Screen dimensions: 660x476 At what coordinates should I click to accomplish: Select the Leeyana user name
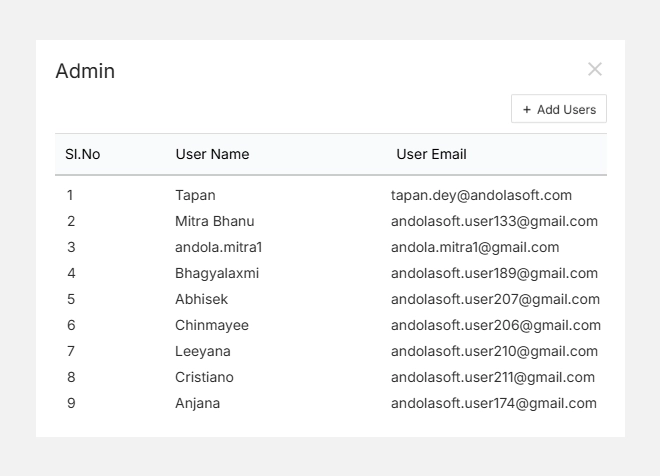pyautogui.click(x=203, y=351)
